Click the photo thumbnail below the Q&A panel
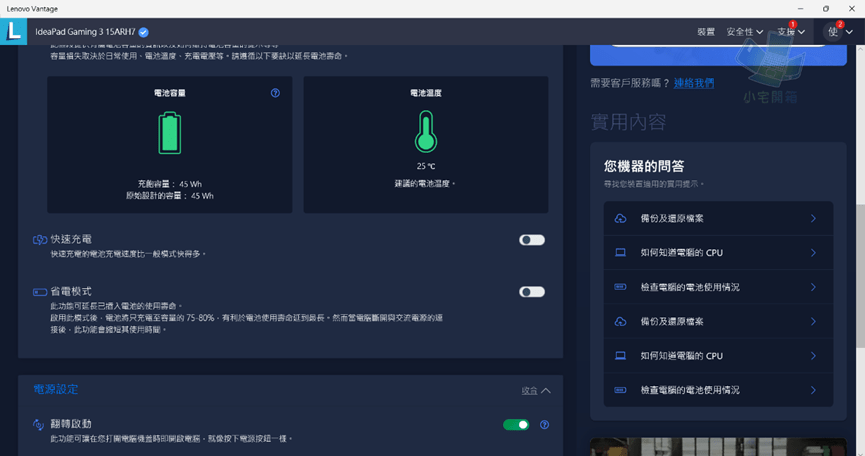Screen dimensions: 865x456 pyautogui.click(x=718, y=447)
